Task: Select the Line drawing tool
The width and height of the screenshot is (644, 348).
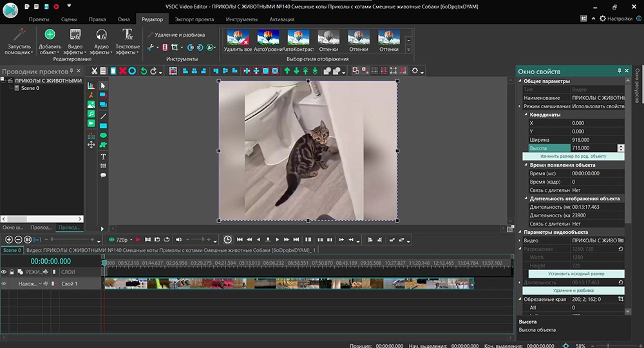Action: point(103,115)
